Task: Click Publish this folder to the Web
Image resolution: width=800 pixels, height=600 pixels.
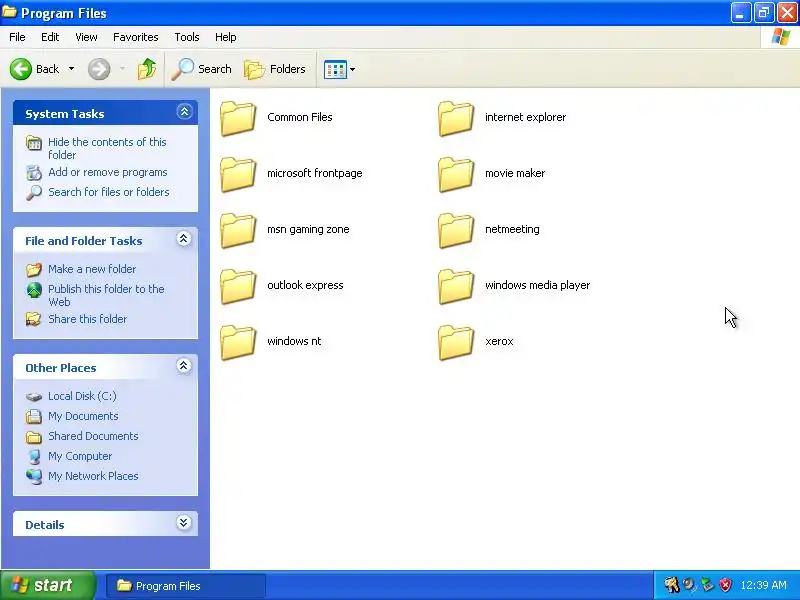Action: pos(106,295)
